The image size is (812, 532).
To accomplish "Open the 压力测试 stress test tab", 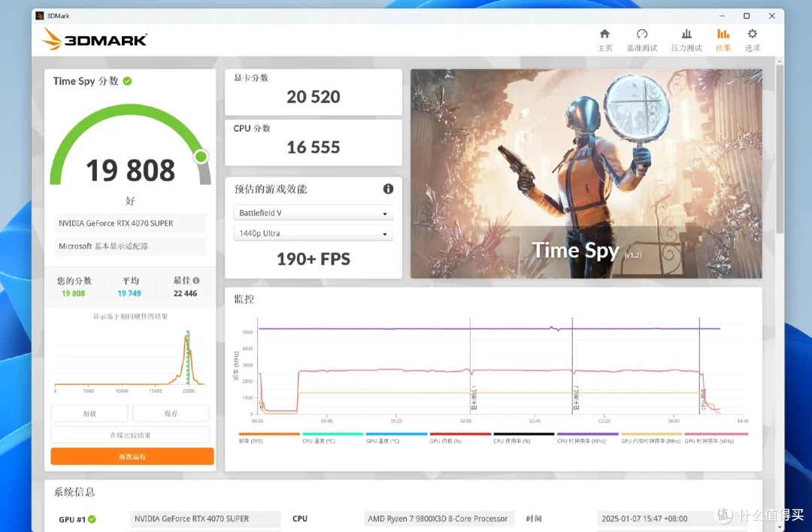I will point(686,41).
